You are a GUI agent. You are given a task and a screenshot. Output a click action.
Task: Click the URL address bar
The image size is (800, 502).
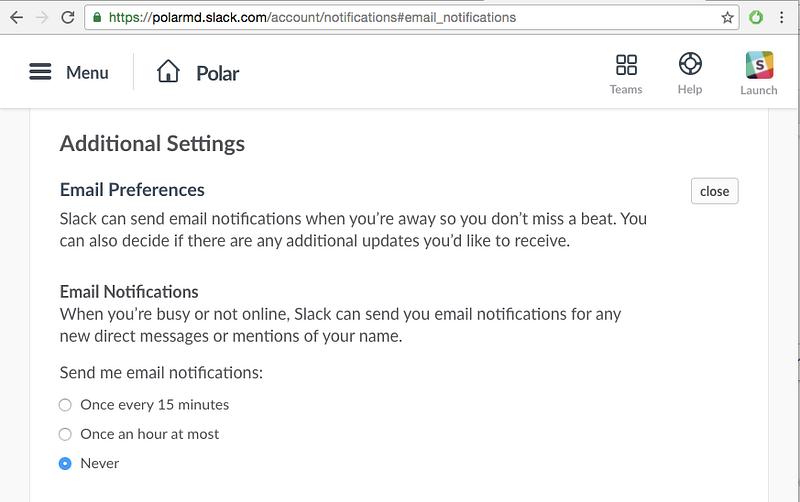pyautogui.click(x=400, y=18)
